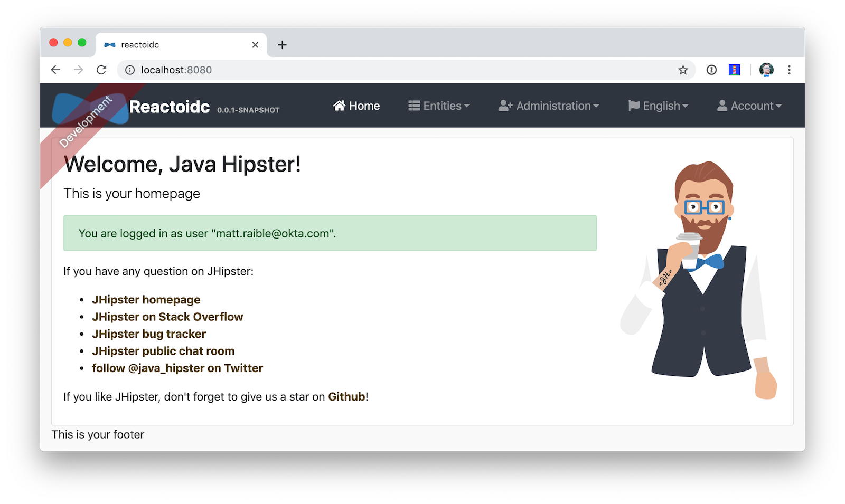Expand the Administration dropdown menu

(x=549, y=106)
